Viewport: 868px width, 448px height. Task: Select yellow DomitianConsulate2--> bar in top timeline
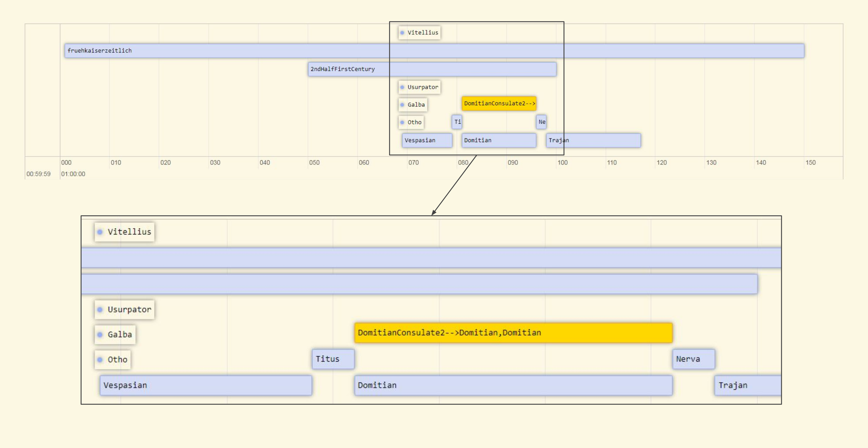[x=499, y=103]
